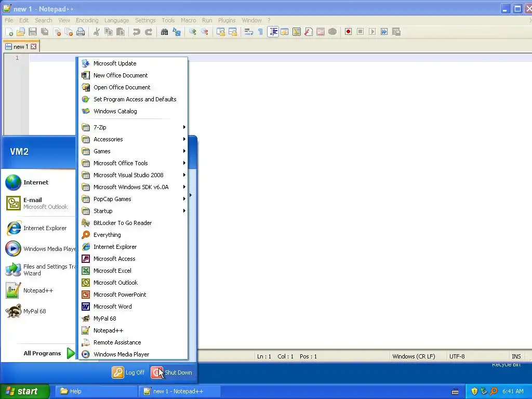Open Windows Catalog entry

134,111
